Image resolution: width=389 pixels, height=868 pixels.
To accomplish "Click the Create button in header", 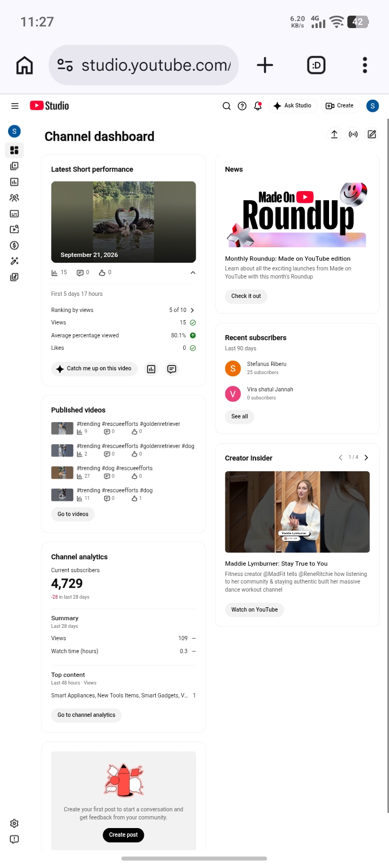I will point(340,106).
